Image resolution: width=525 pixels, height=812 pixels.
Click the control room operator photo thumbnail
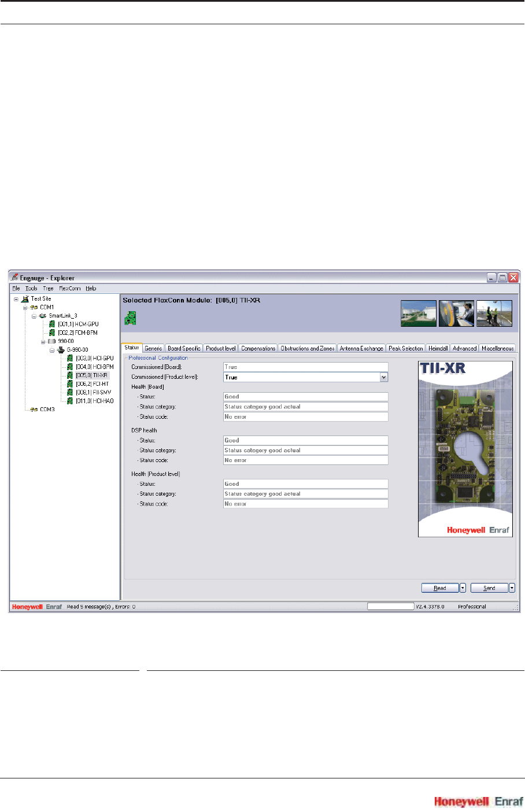tap(457, 313)
